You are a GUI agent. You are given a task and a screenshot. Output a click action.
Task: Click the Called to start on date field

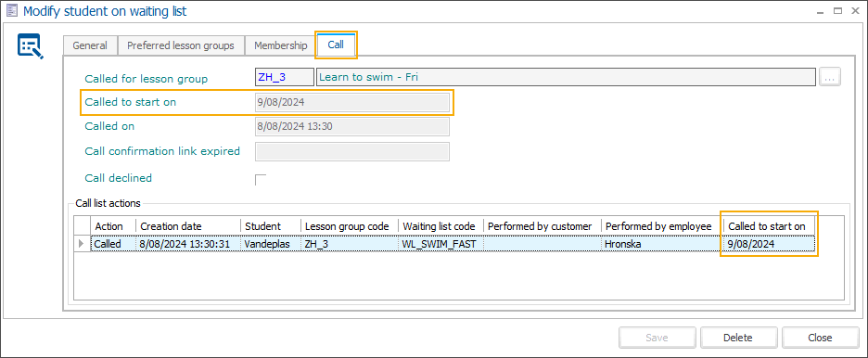click(352, 102)
